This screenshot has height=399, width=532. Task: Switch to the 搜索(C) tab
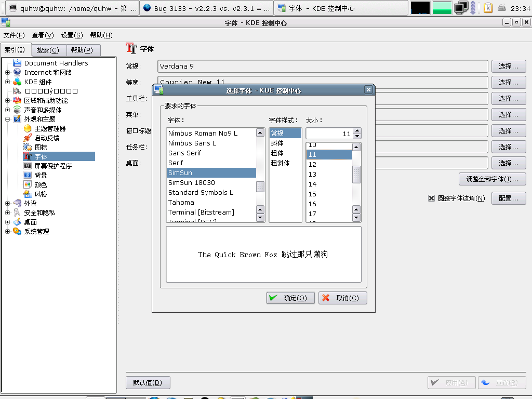(x=48, y=50)
